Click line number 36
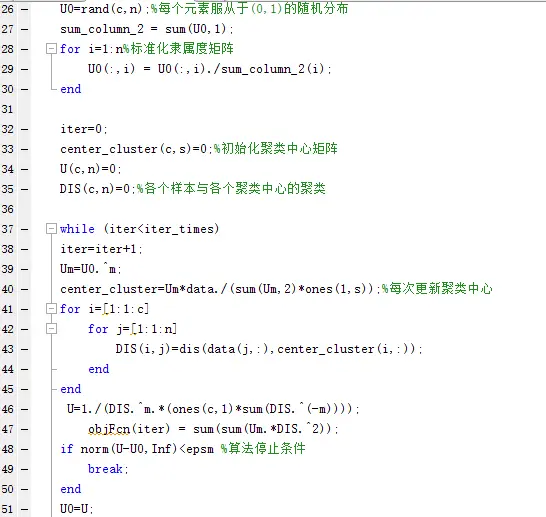The height and width of the screenshot is (517, 546). click(x=7, y=209)
